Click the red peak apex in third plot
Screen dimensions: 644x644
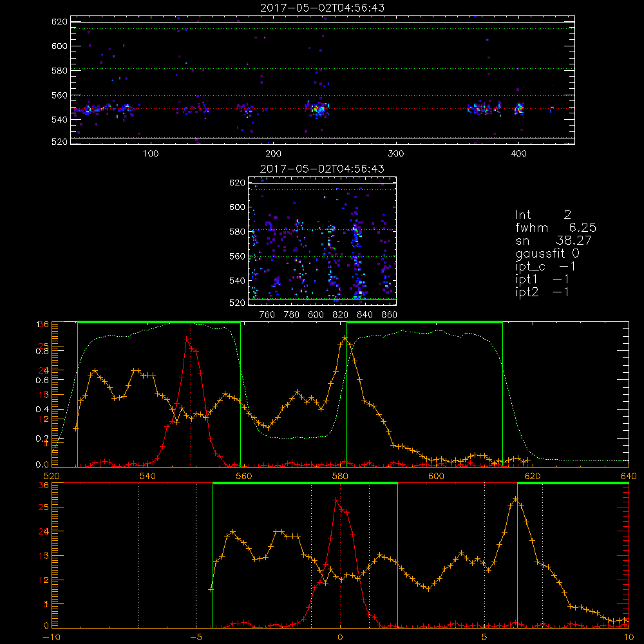[187, 339]
